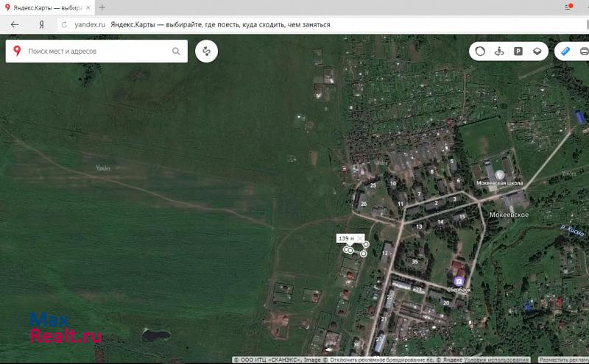The width and height of the screenshot is (589, 364).
Task: Click the Разместить рекламу link
Action: tap(563, 360)
